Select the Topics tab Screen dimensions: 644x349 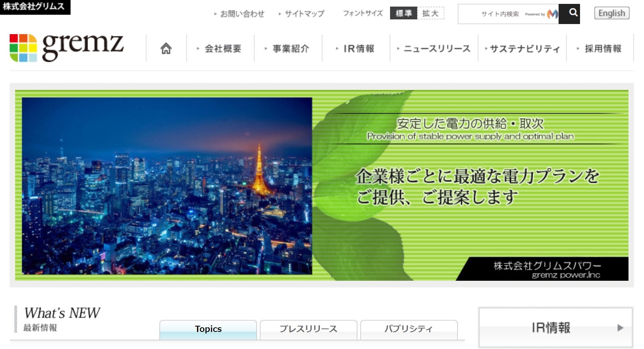208,330
